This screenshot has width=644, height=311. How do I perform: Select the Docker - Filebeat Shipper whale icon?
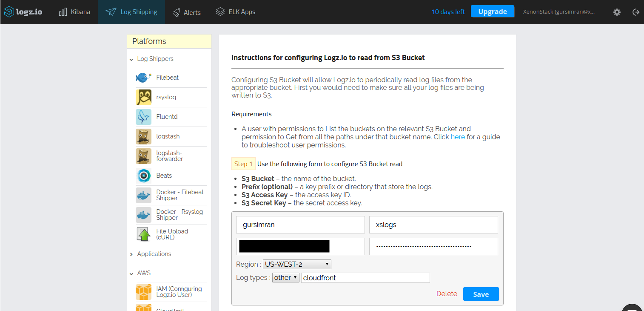click(x=144, y=195)
